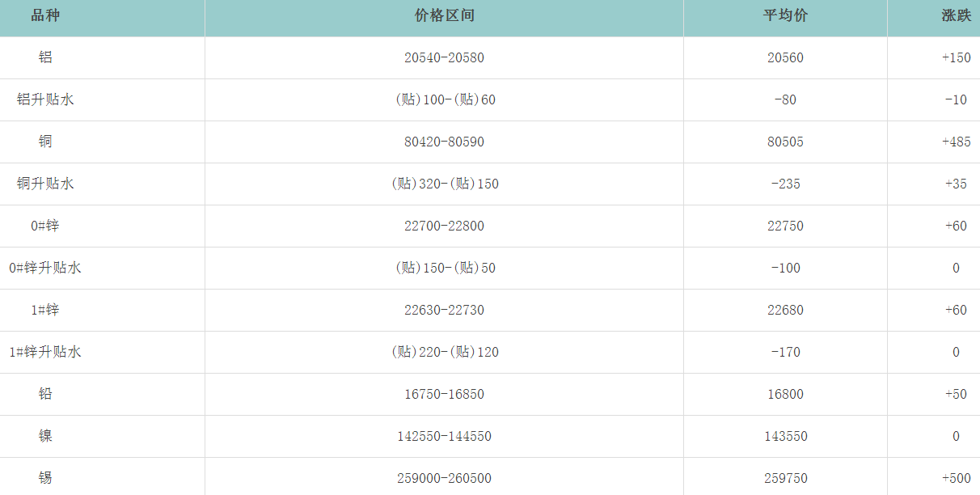980x495 pixels.
Task: Click the 1#锌 variety name
Action: (x=45, y=310)
